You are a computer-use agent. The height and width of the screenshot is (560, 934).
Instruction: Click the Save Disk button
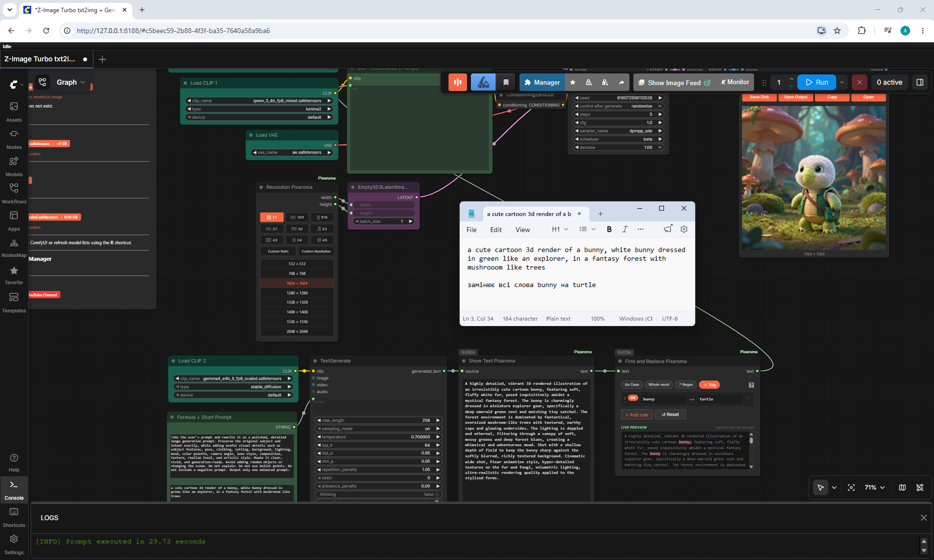(x=759, y=97)
